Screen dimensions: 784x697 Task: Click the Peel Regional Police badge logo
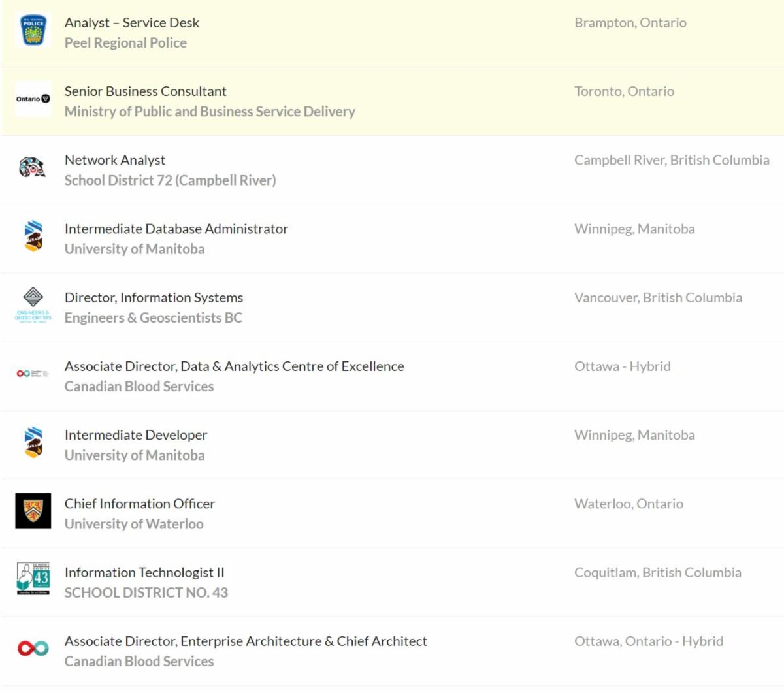pos(33,31)
